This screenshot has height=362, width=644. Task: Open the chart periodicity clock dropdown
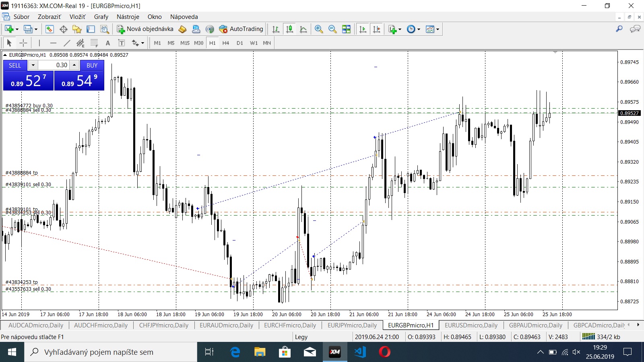(x=413, y=29)
